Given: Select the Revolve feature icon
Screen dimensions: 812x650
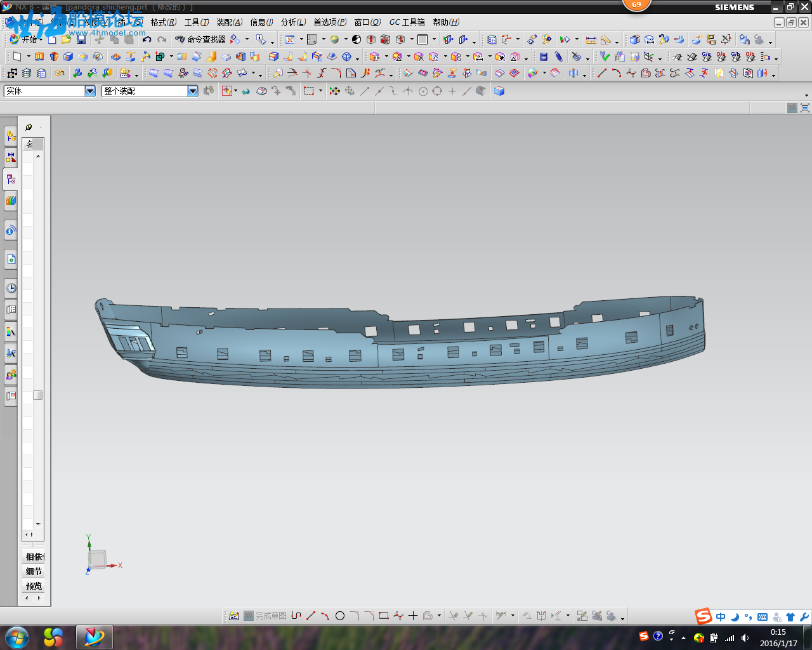Looking at the screenshot, I should coord(54,56).
